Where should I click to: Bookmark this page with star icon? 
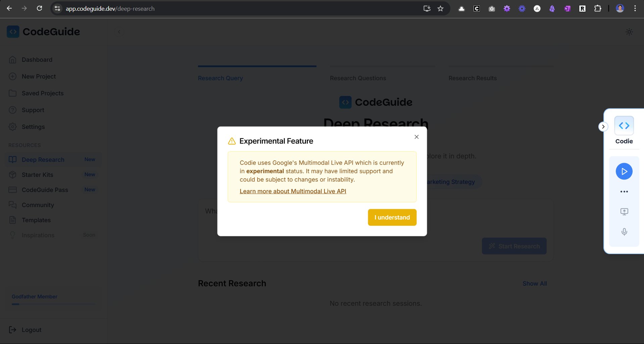click(440, 9)
